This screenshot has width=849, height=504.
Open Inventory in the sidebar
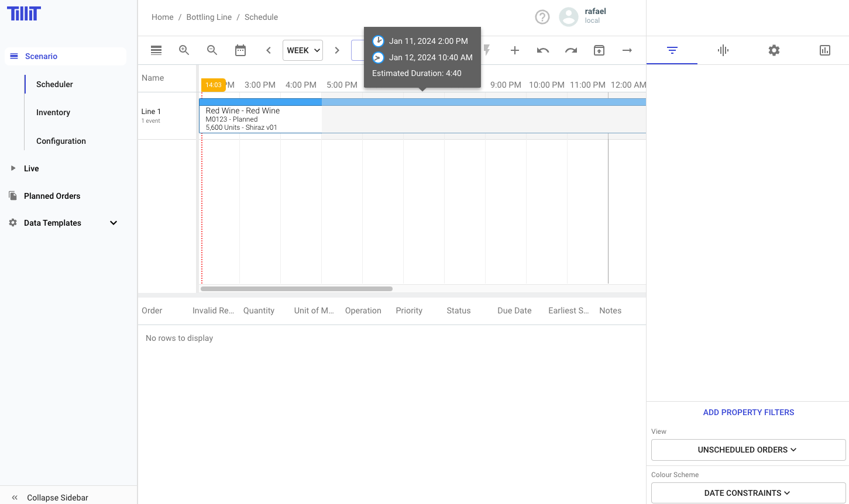pyautogui.click(x=53, y=112)
